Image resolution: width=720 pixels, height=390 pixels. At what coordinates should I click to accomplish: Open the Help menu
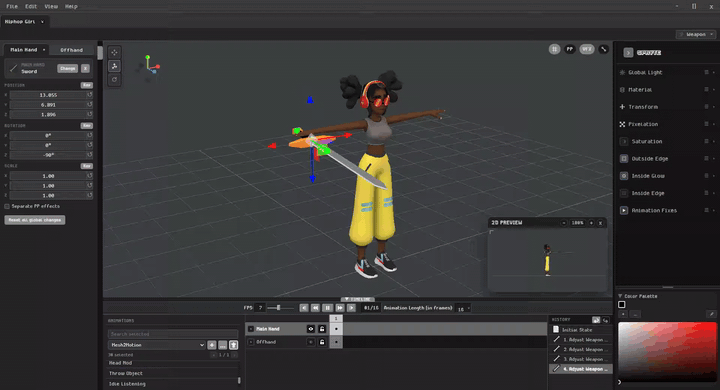71,6
